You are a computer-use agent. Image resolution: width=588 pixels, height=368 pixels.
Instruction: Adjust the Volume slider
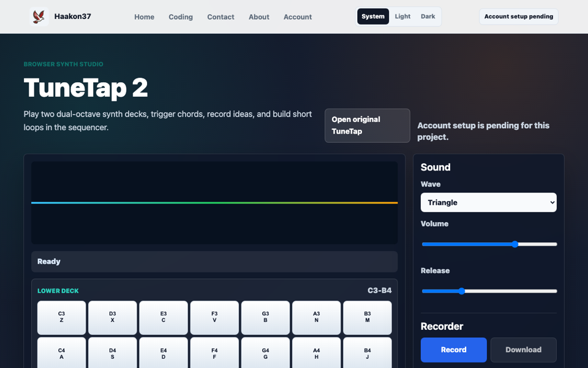click(489, 244)
